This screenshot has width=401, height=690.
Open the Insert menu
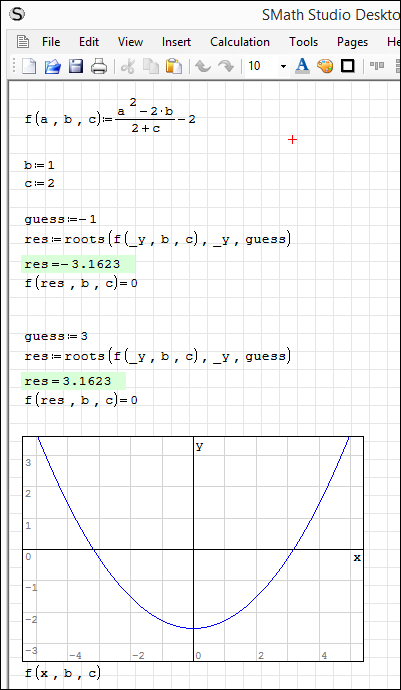coord(177,42)
